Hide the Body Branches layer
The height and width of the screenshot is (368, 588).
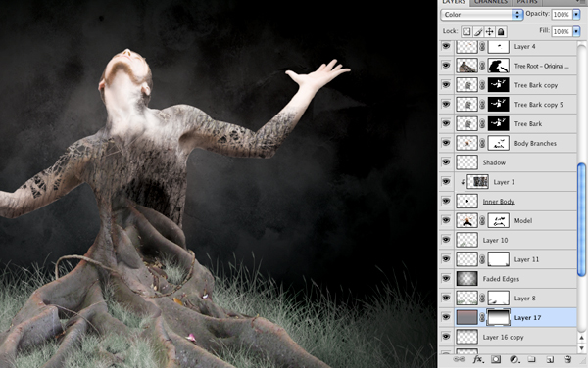pyautogui.click(x=446, y=143)
